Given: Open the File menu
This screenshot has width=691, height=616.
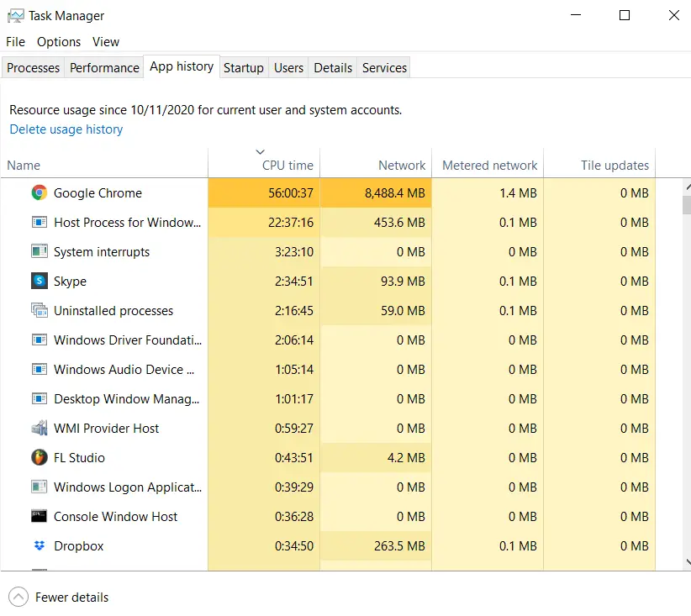Looking at the screenshot, I should pos(15,42).
